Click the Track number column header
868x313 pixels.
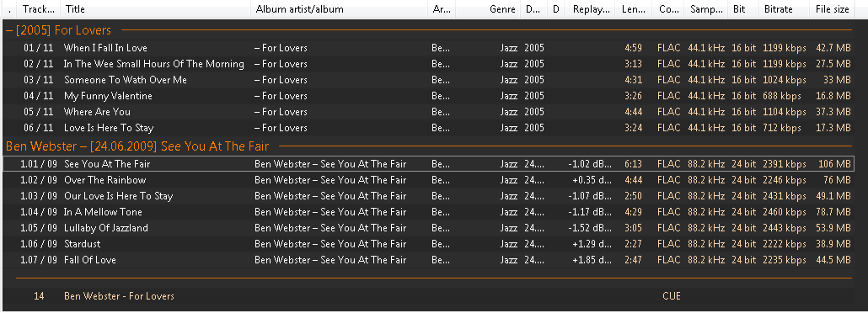(39, 9)
